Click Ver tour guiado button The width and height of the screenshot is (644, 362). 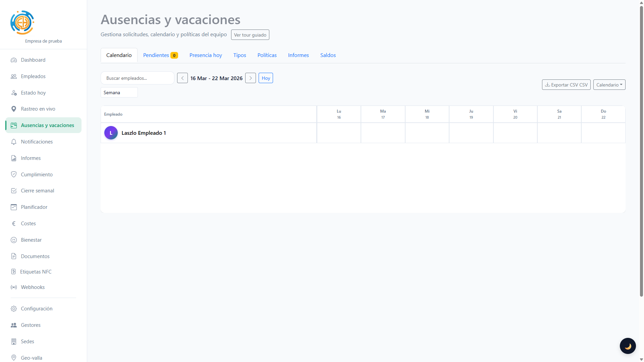click(250, 35)
